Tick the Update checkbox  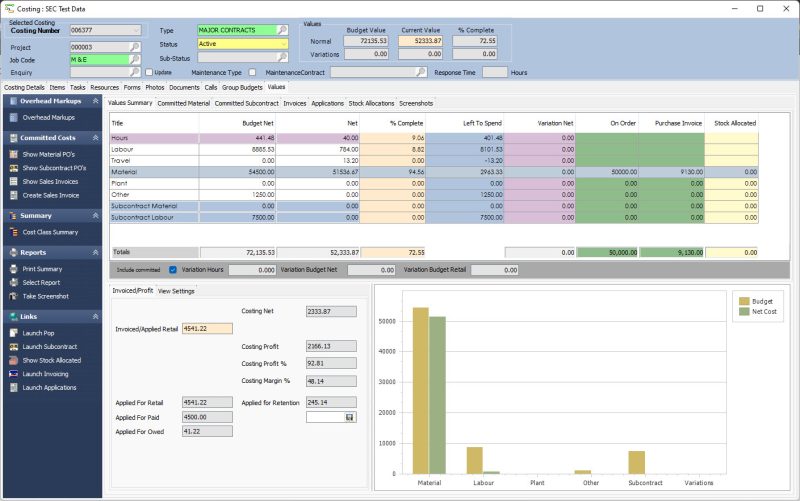(x=149, y=72)
